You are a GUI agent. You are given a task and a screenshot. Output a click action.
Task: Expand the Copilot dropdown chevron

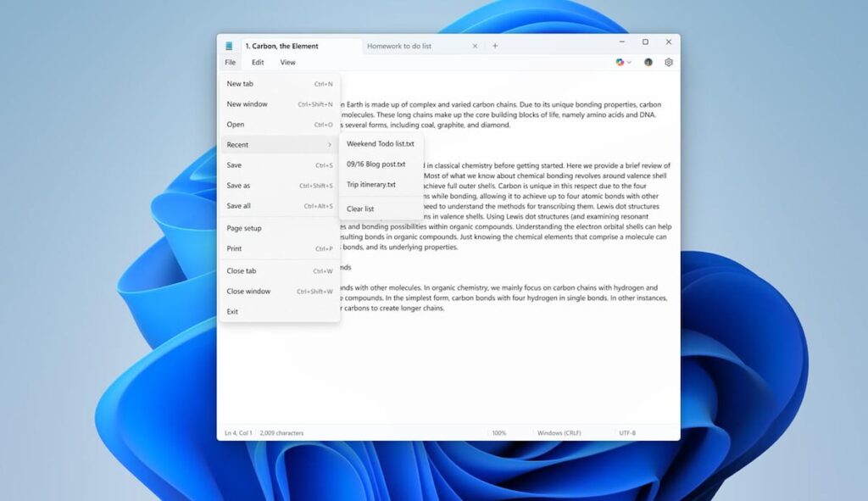(629, 63)
